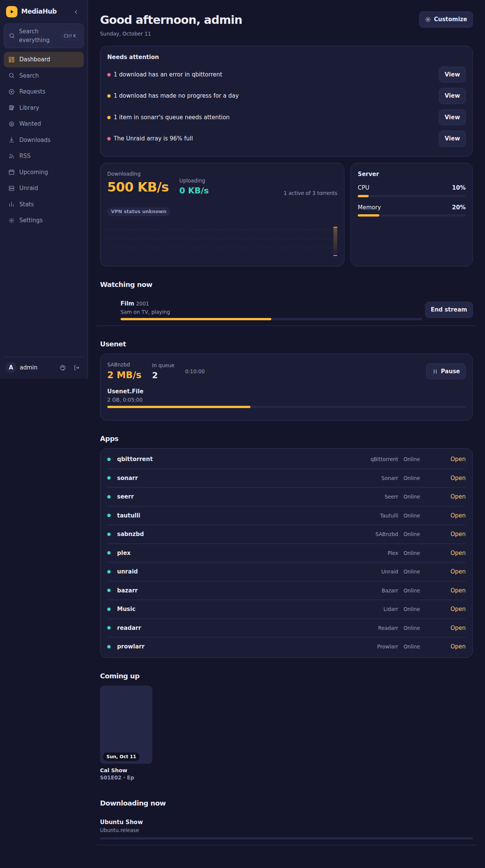Image resolution: width=485 pixels, height=868 pixels.
Task: View the no progress for a day alert
Action: [x=452, y=96]
